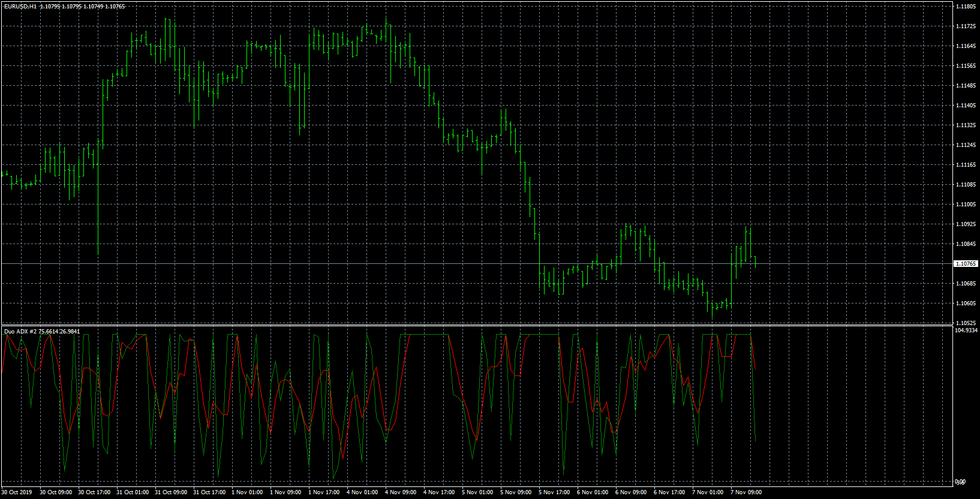This screenshot has width=980, height=499.
Task: Click the 1.11405 price axis label
Action: [966, 106]
